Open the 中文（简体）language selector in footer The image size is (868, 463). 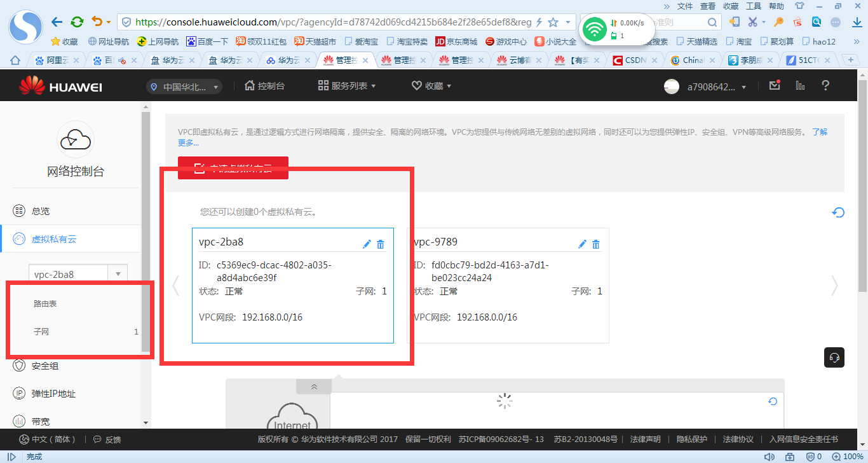click(48, 439)
